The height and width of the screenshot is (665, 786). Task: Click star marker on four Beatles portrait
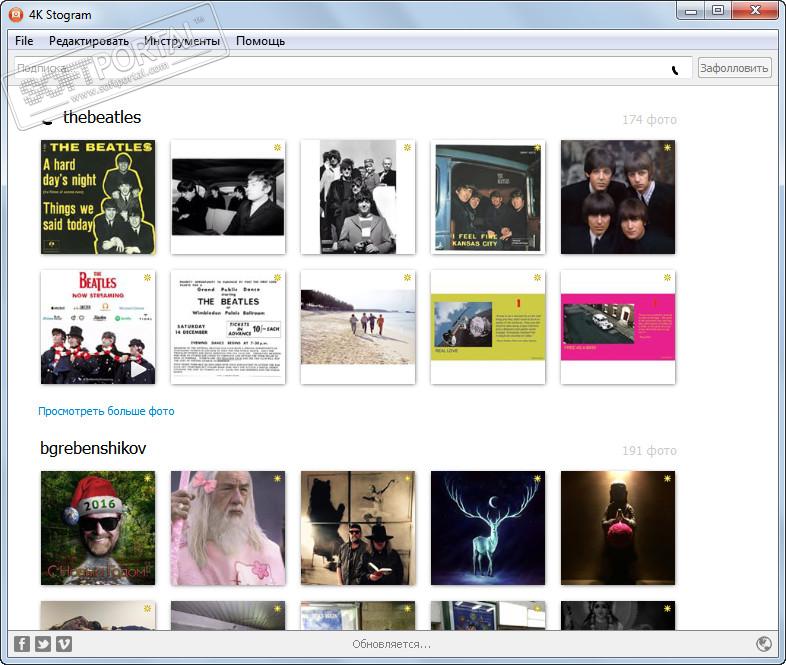pos(667,147)
